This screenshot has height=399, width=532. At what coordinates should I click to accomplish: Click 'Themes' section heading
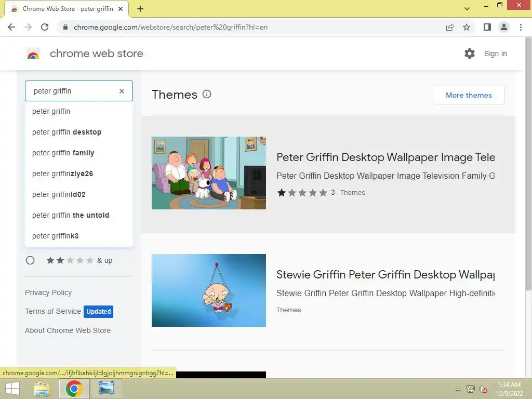coord(175,95)
